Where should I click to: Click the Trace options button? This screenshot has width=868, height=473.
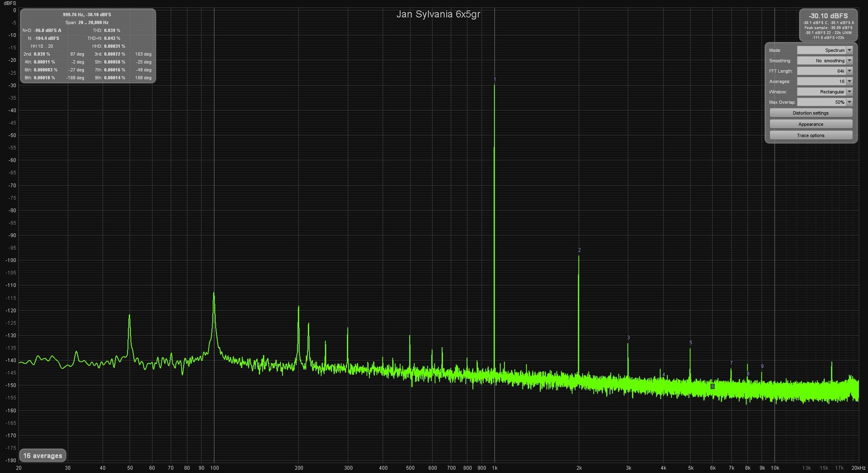click(811, 136)
